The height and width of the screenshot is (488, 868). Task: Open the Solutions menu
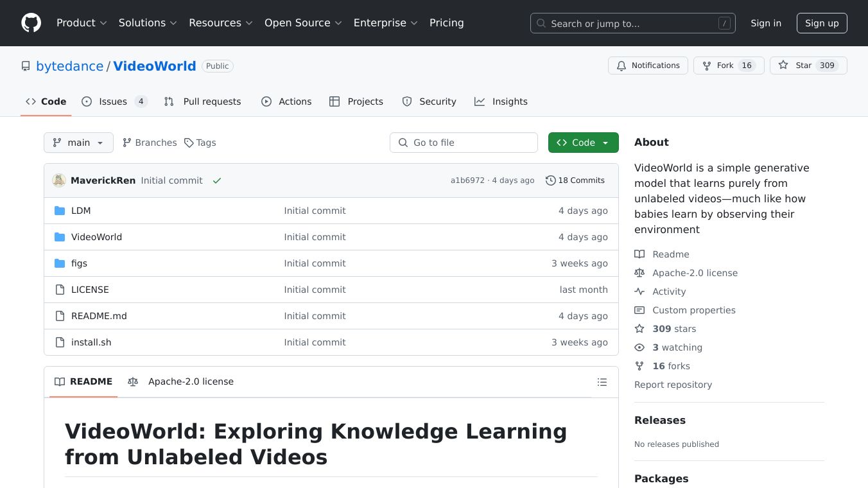point(148,23)
